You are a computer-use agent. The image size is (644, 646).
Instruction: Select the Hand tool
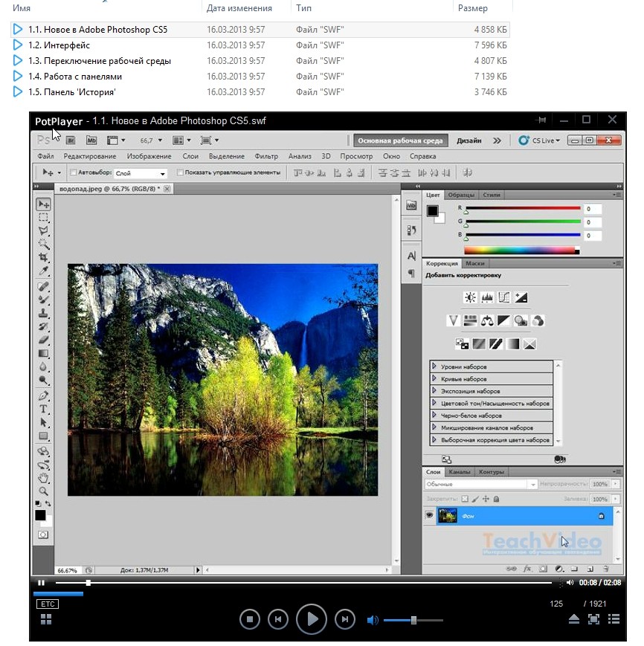(x=44, y=477)
